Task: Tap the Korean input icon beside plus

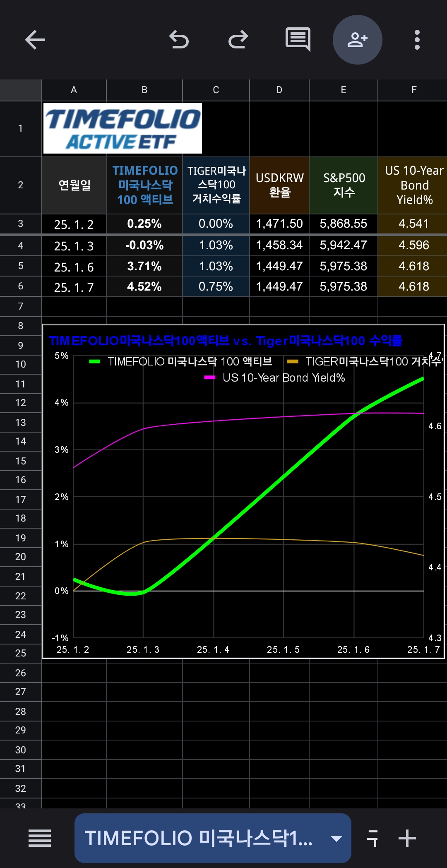Action: 372,838
